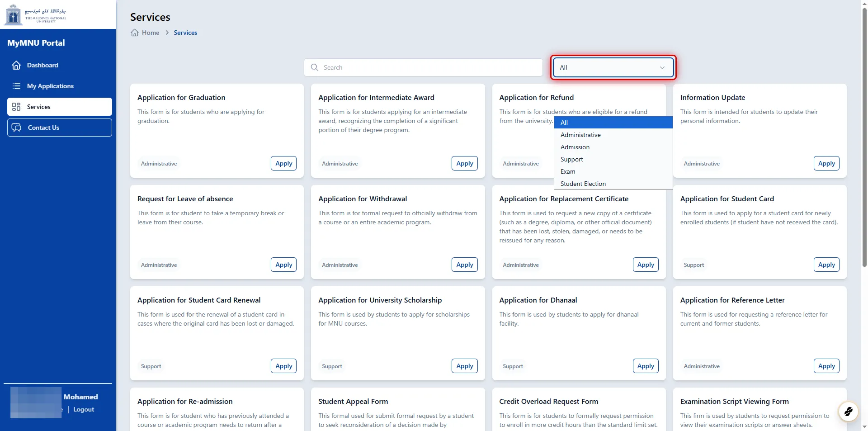Screen dimensions: 868x431
Task: Click the Maldives National University logo
Action: [35, 14]
